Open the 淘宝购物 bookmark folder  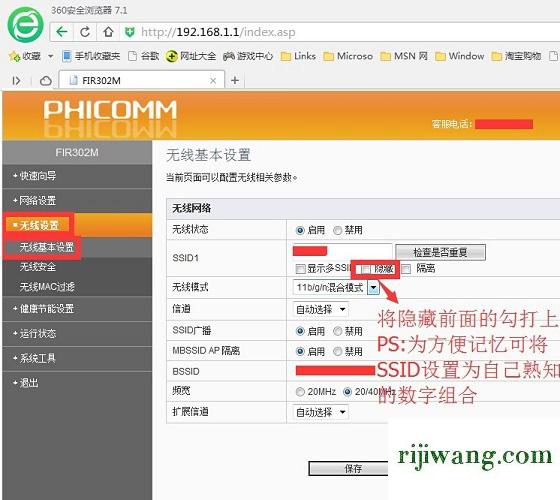coord(516,56)
